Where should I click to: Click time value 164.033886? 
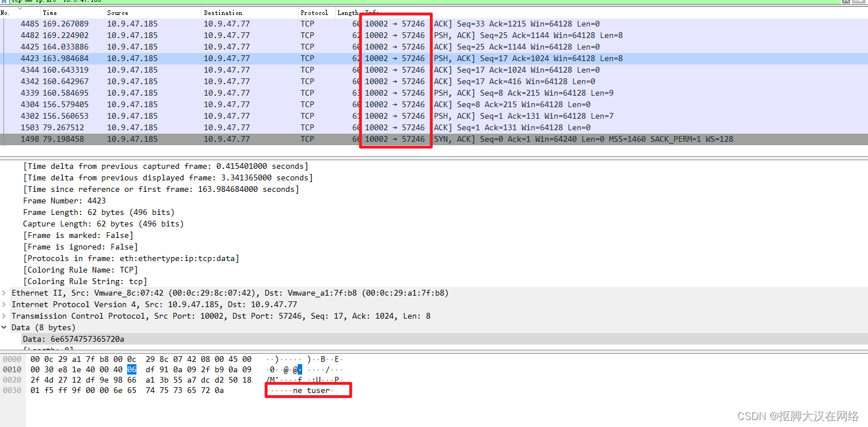(66, 47)
